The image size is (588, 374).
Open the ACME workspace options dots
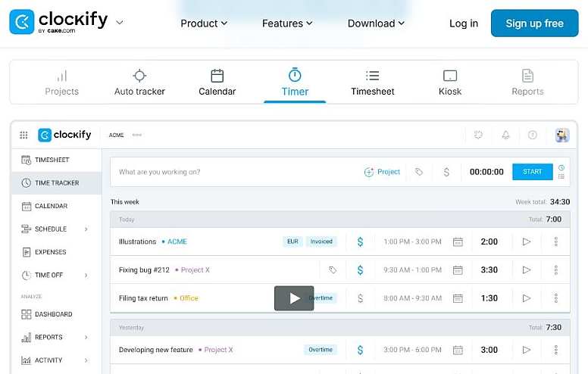137,135
